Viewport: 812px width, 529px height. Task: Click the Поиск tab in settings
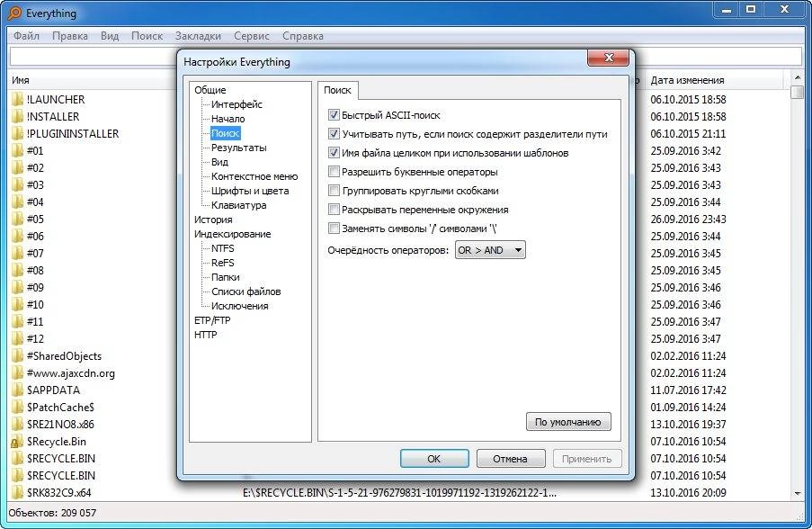[x=337, y=90]
